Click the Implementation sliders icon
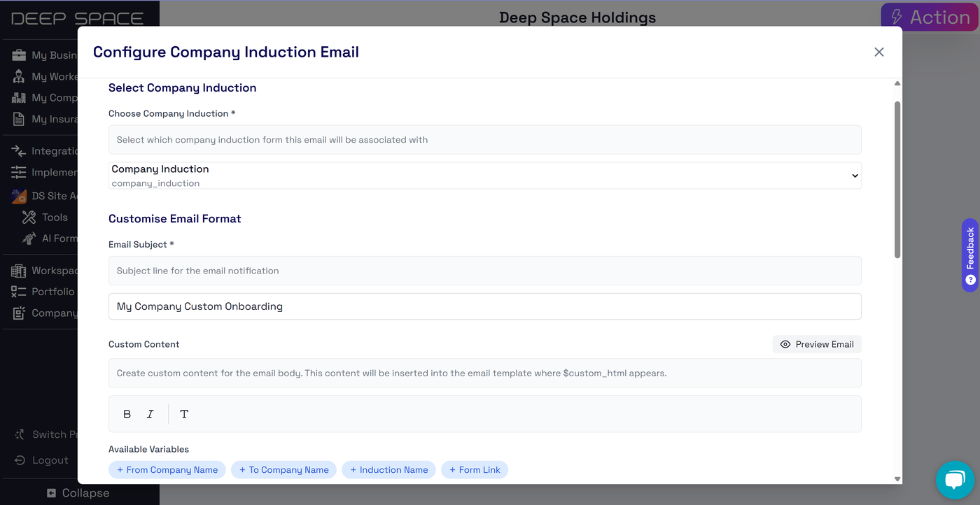Image resolution: width=980 pixels, height=505 pixels. (x=19, y=172)
